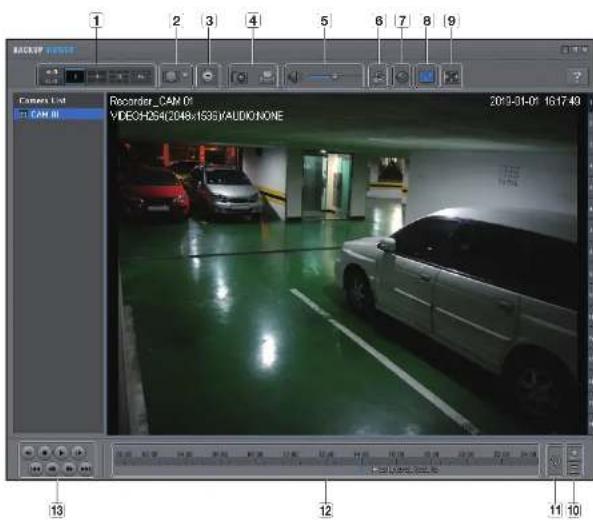Screen dimensions: 593x521
Task: Click the print image icon
Action: click(x=267, y=77)
